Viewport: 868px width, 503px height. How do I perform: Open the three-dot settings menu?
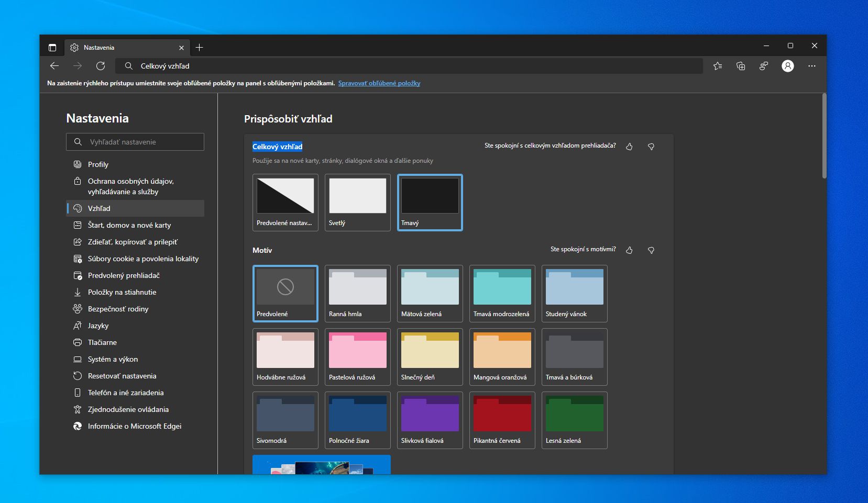(812, 66)
